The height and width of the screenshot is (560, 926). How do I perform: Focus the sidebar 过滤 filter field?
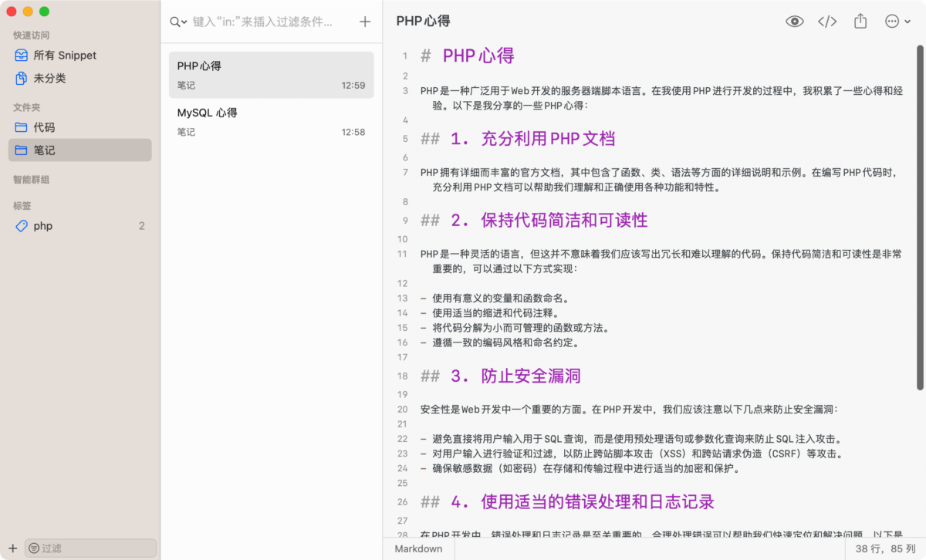point(91,548)
